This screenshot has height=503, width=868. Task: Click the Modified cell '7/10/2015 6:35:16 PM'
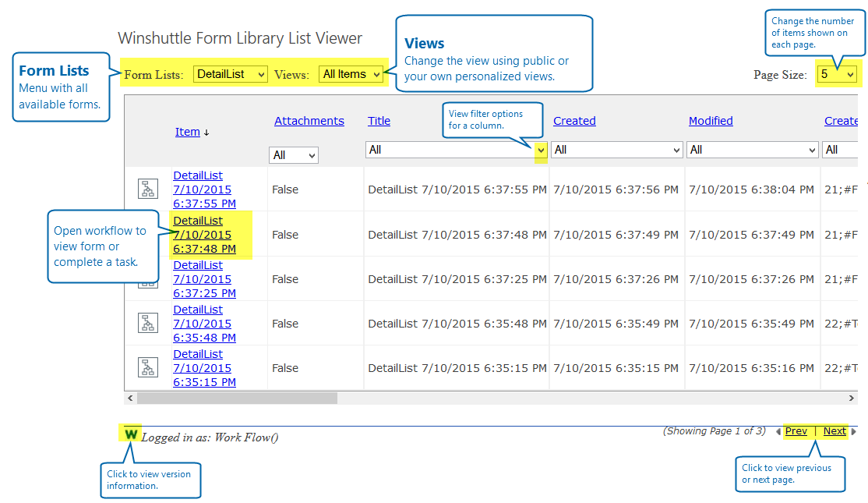tap(751, 368)
